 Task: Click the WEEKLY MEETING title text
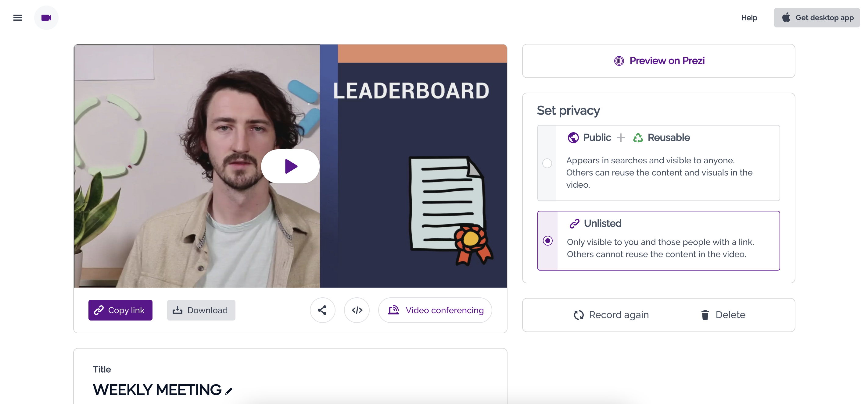(x=157, y=390)
